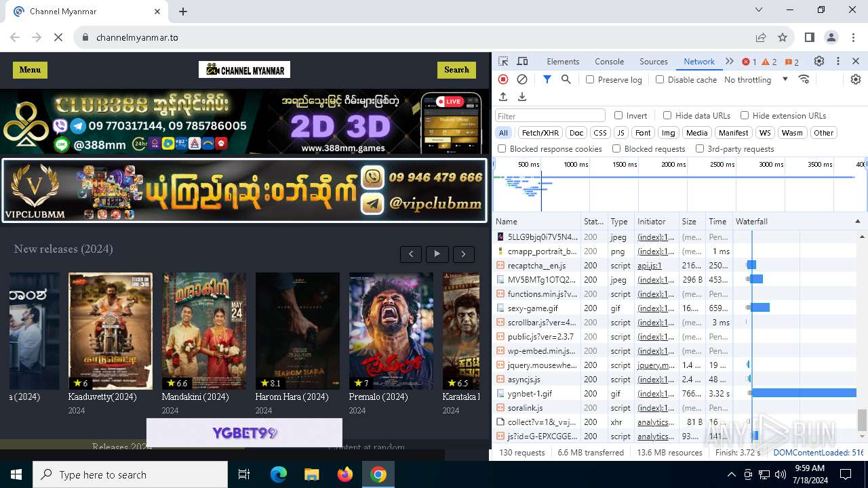868x488 pixels.
Task: Clear the network log
Action: click(522, 79)
